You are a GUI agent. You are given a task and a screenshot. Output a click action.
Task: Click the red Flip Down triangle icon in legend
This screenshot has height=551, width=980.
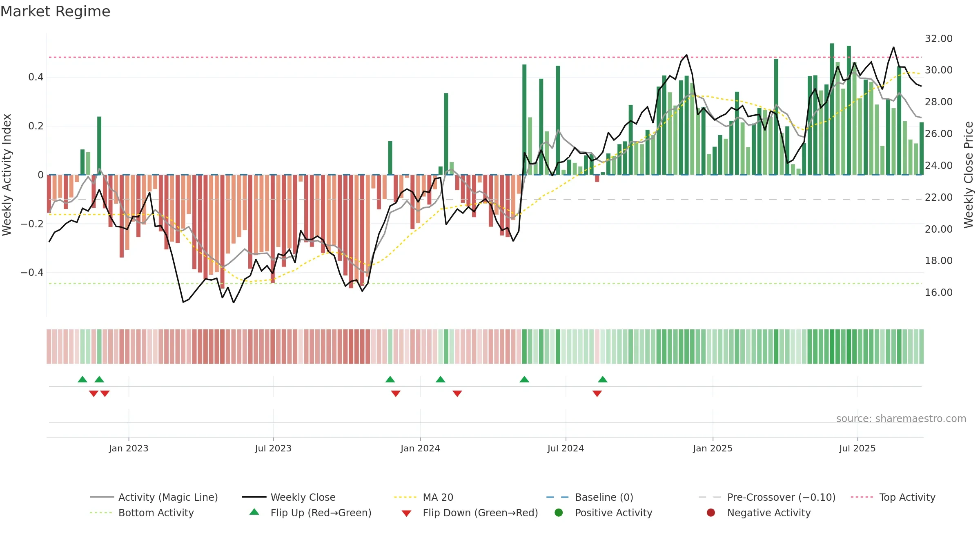tap(406, 513)
